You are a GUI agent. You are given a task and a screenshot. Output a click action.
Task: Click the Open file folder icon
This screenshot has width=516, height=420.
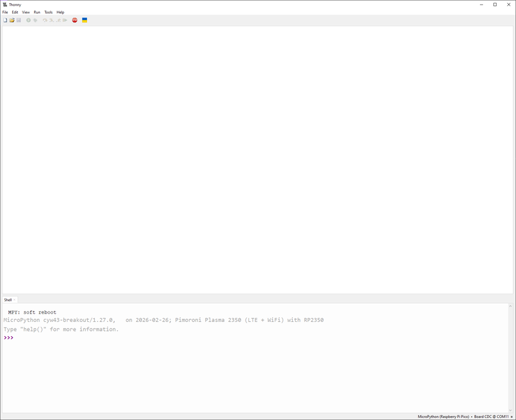click(12, 20)
